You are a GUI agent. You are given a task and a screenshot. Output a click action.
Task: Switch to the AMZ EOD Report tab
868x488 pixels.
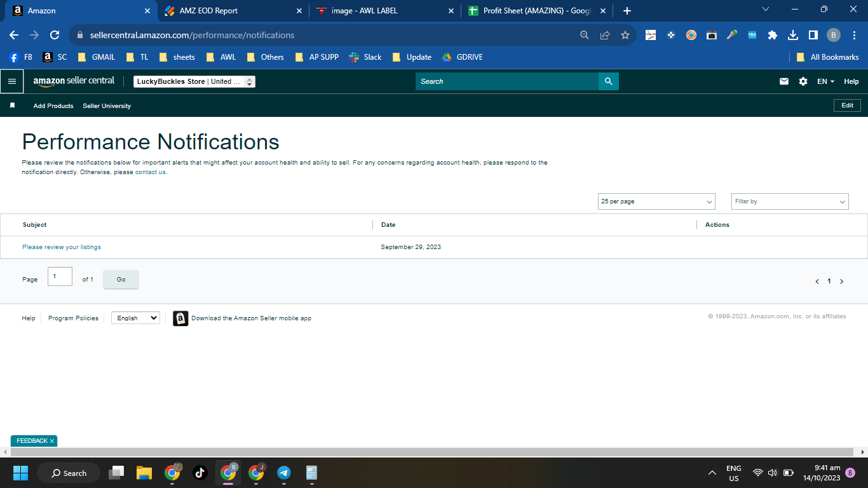click(233, 11)
